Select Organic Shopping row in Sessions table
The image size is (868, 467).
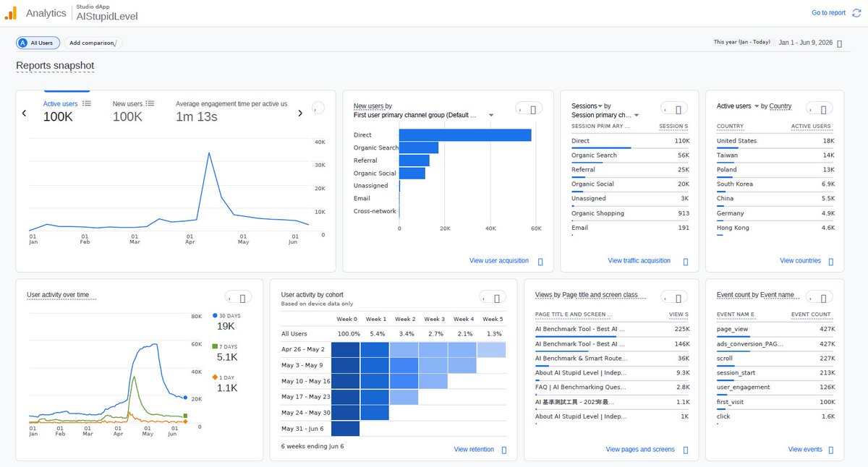click(x=630, y=214)
